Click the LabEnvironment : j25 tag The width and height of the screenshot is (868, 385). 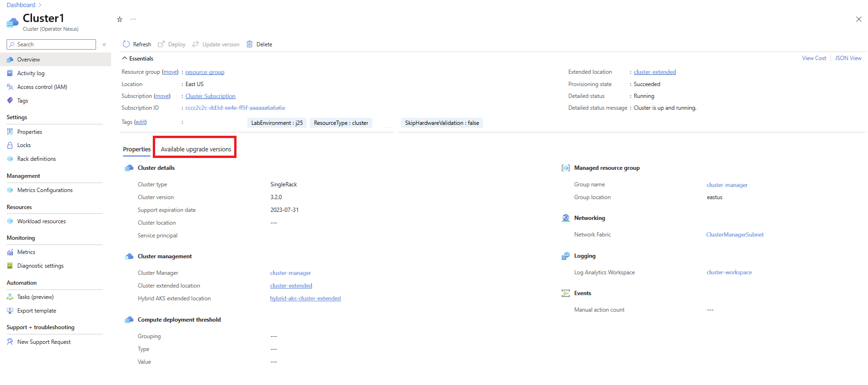click(277, 123)
